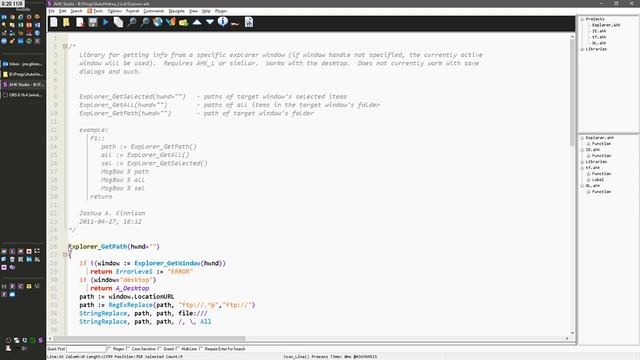This screenshot has height=360, width=640.
Task: Click the small orange dash toolbar icon
Action: pos(235,24)
